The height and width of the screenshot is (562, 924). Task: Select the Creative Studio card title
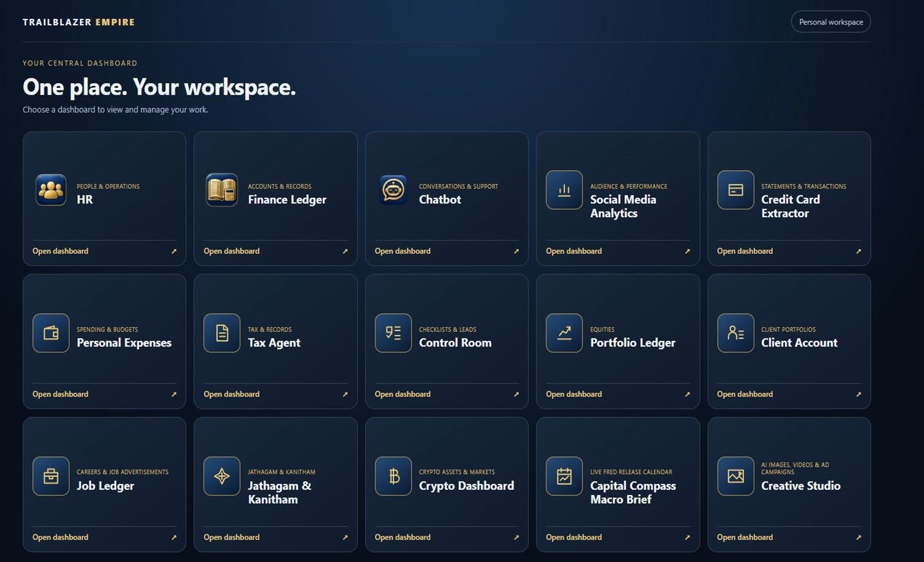[801, 486]
